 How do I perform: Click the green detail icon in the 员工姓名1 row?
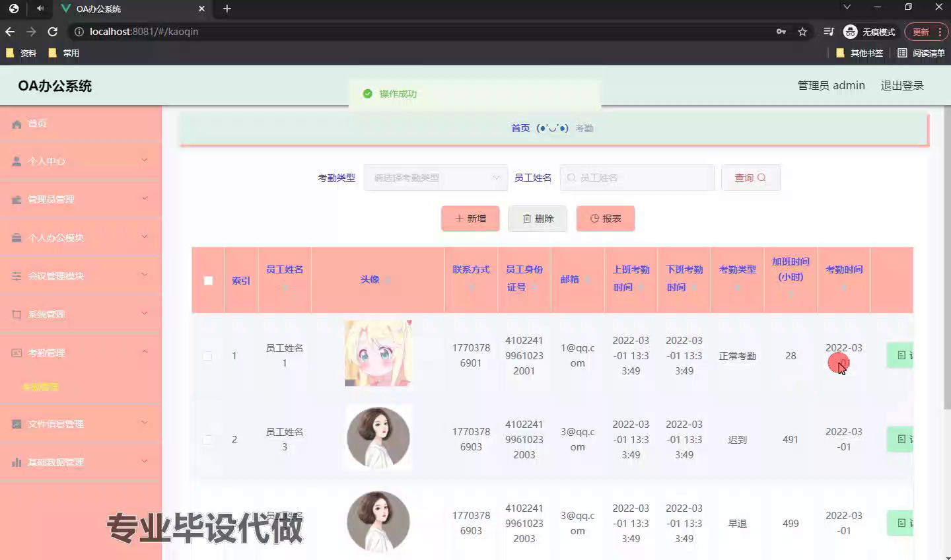pyautogui.click(x=901, y=355)
